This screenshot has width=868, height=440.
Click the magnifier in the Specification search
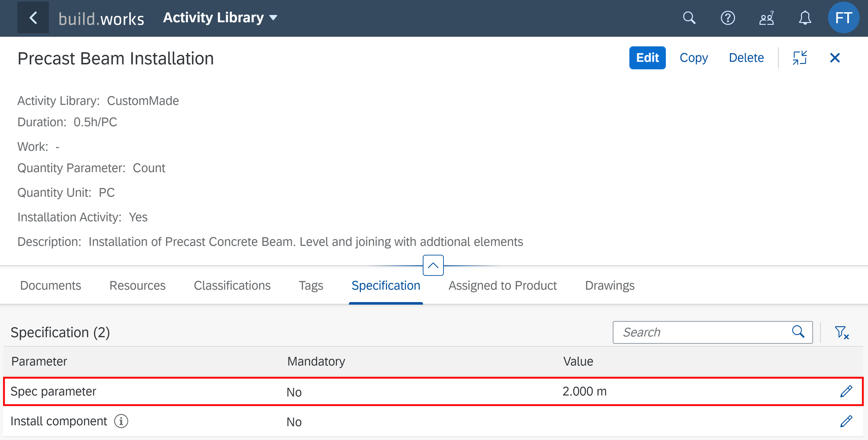coord(798,332)
